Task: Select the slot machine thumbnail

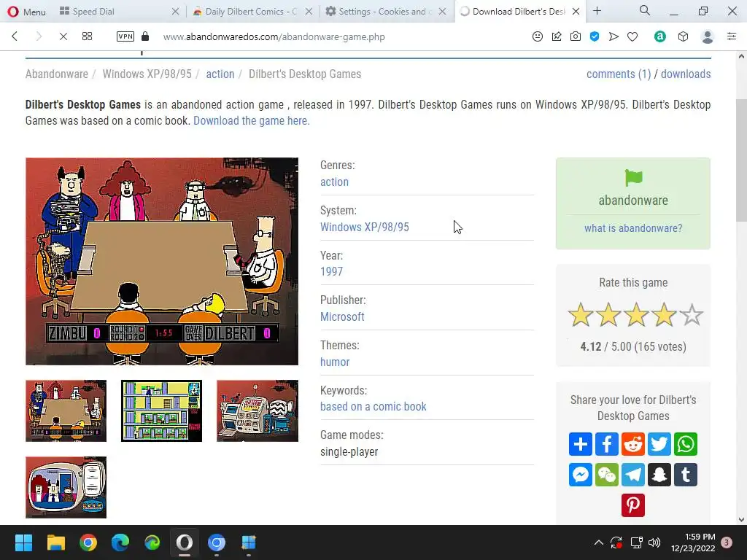Action: point(258,411)
